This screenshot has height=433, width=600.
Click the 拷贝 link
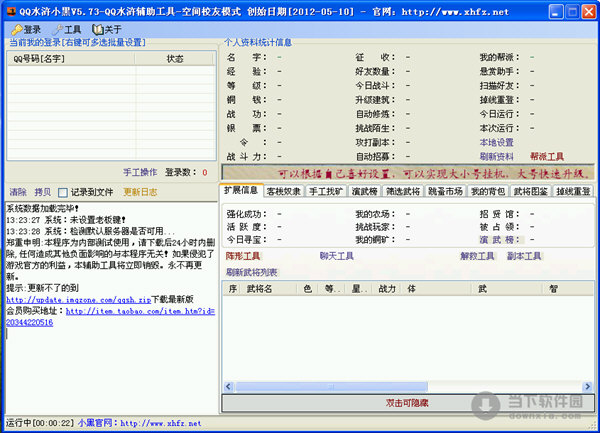pyautogui.click(x=42, y=192)
